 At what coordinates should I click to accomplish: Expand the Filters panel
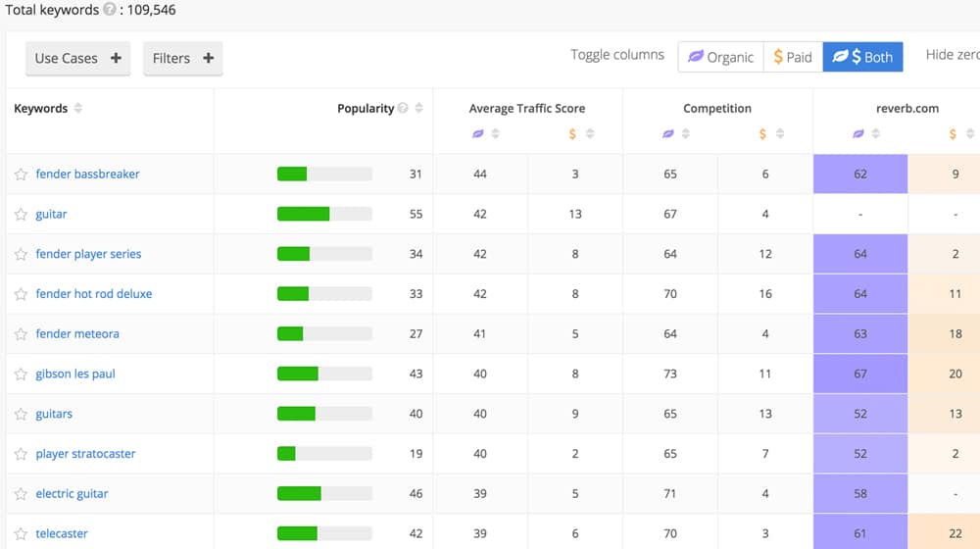coord(183,58)
